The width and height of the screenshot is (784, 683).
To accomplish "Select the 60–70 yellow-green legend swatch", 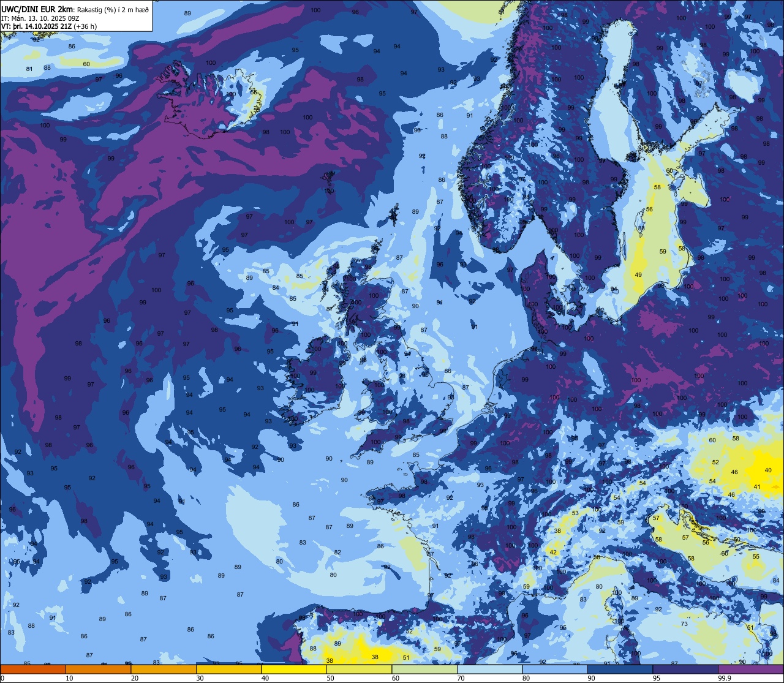I will pyautogui.click(x=424, y=669).
